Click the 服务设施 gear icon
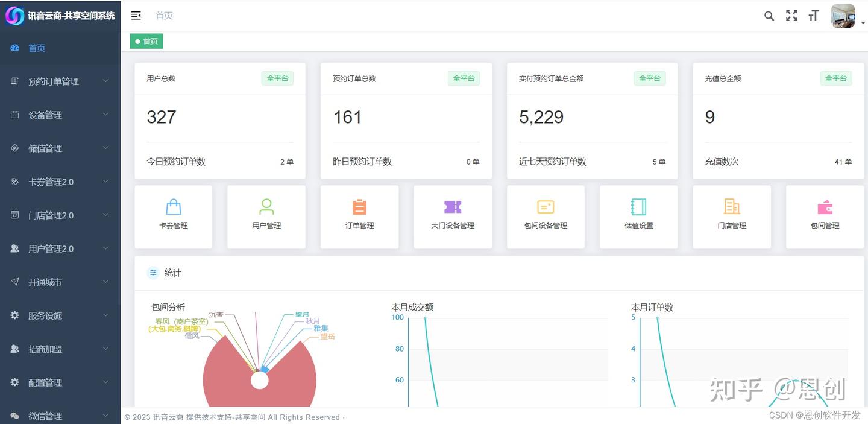This screenshot has height=424, width=868. tap(15, 315)
